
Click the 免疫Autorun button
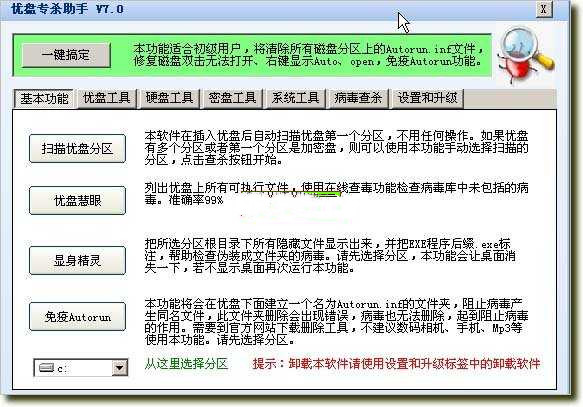pyautogui.click(x=77, y=317)
